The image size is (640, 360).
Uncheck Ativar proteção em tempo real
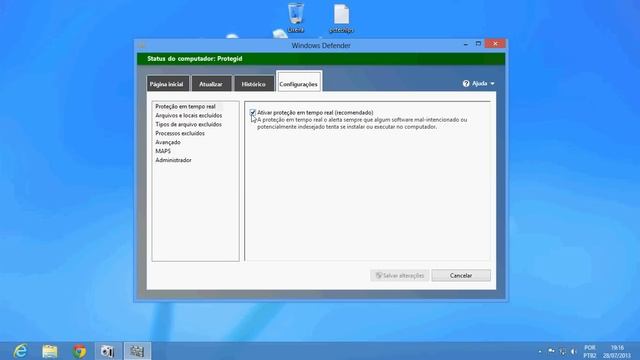[x=253, y=112]
